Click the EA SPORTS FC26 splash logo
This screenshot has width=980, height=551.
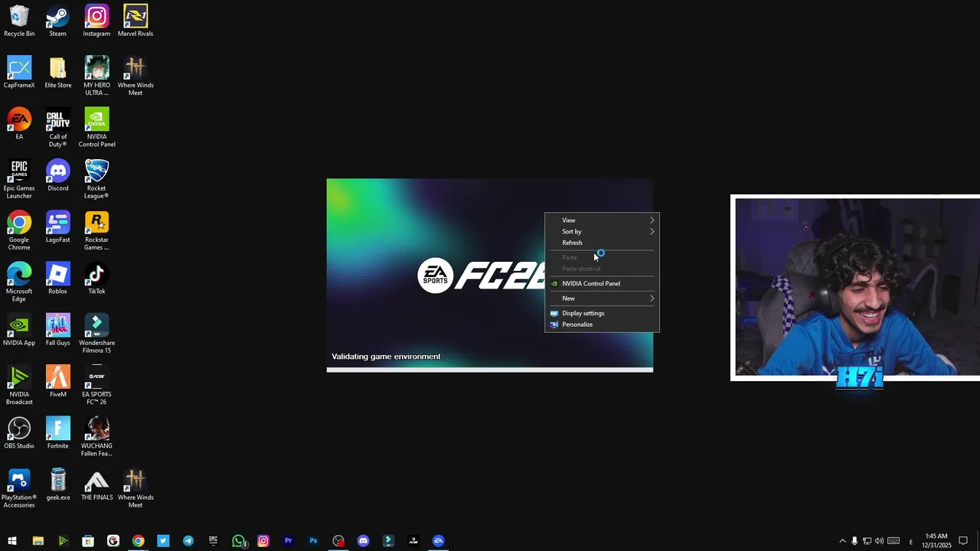pos(482,275)
